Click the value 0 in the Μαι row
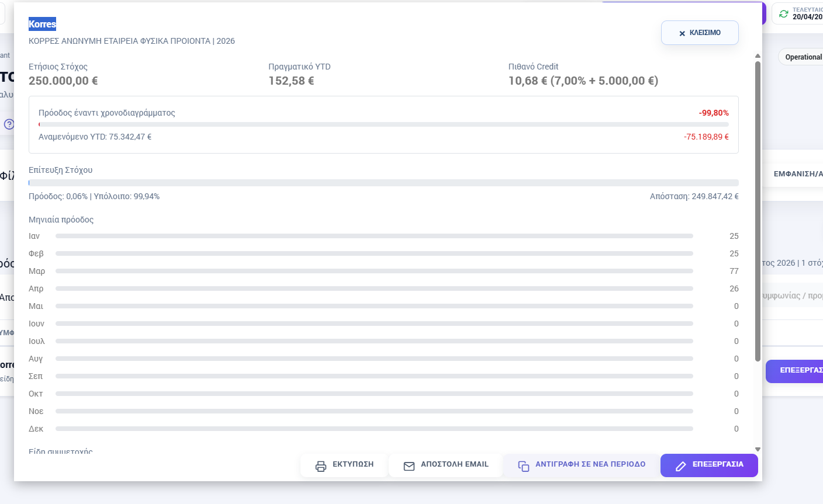The height and width of the screenshot is (504, 823). tap(736, 306)
